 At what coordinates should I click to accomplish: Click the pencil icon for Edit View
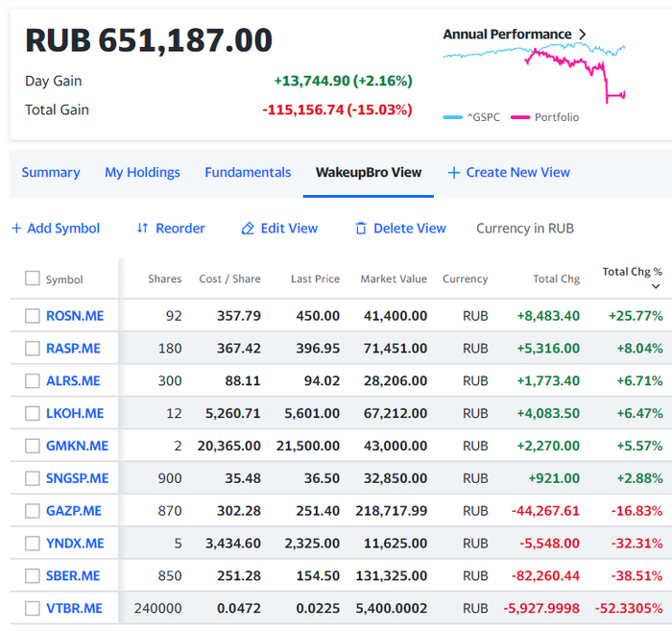[248, 229]
